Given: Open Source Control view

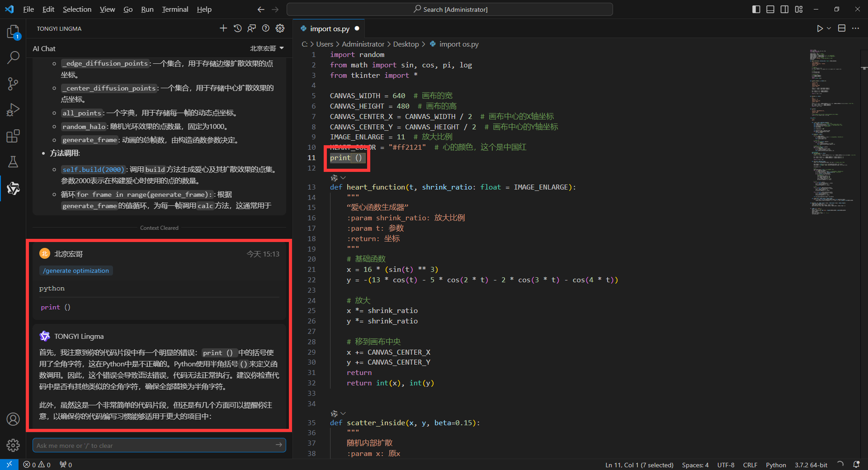Looking at the screenshot, I should 13,84.
